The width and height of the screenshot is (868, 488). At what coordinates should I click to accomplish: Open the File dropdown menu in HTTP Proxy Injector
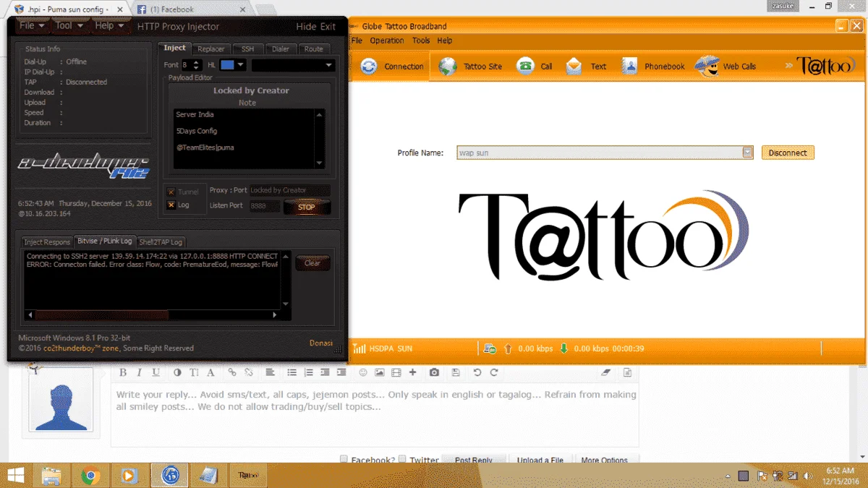point(32,26)
